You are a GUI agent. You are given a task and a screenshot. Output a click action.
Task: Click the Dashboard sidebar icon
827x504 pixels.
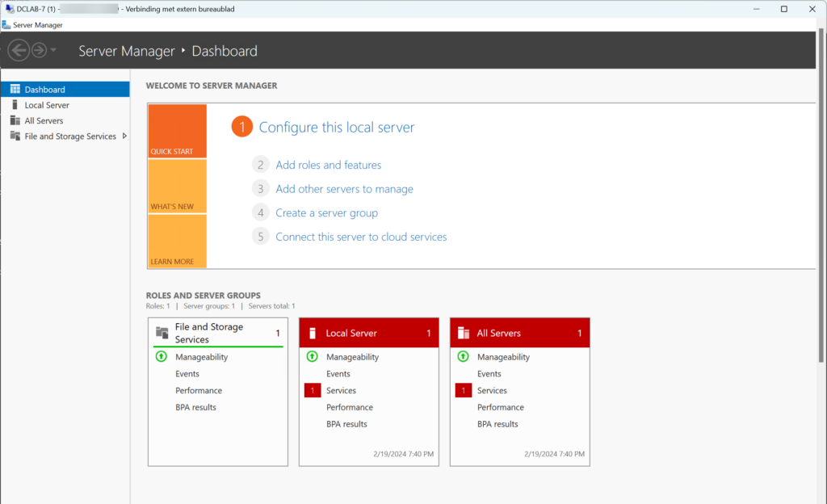tap(15, 89)
